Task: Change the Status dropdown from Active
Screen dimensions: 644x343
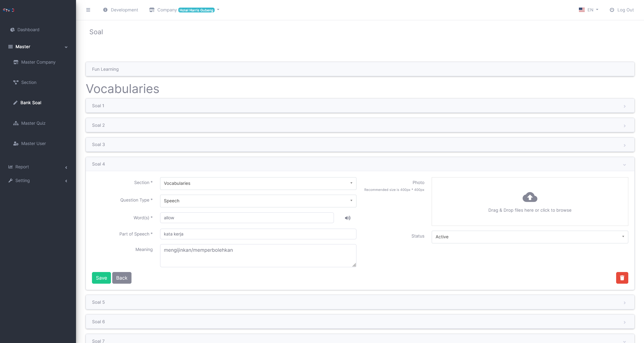Action: coord(529,237)
